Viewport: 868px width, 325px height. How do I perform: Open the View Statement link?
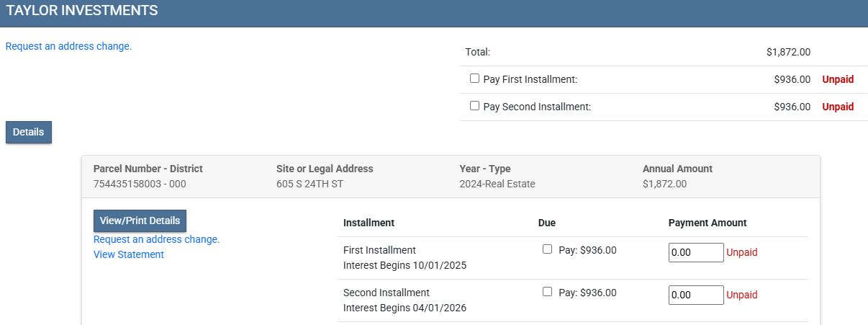point(129,254)
